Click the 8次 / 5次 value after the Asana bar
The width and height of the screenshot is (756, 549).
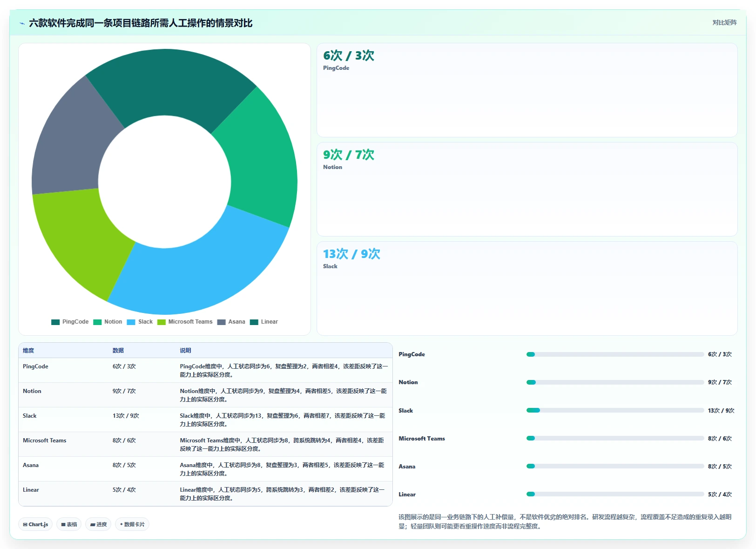click(720, 467)
